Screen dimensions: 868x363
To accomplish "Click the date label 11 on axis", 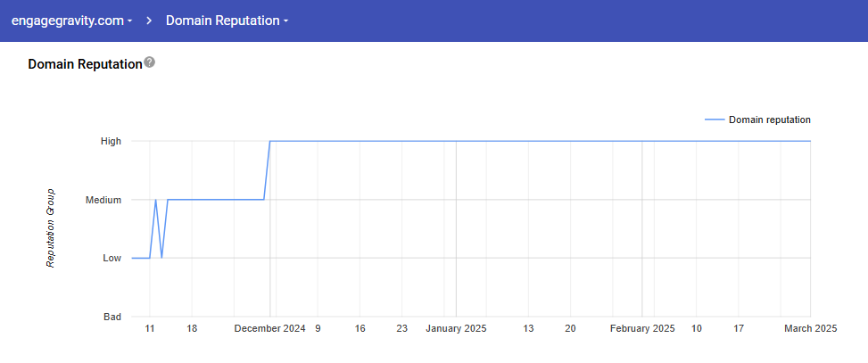I will pyautogui.click(x=150, y=328).
